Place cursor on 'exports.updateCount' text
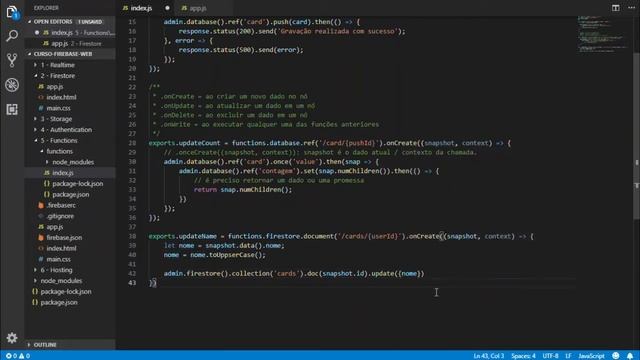The width and height of the screenshot is (640, 360). (x=184, y=143)
